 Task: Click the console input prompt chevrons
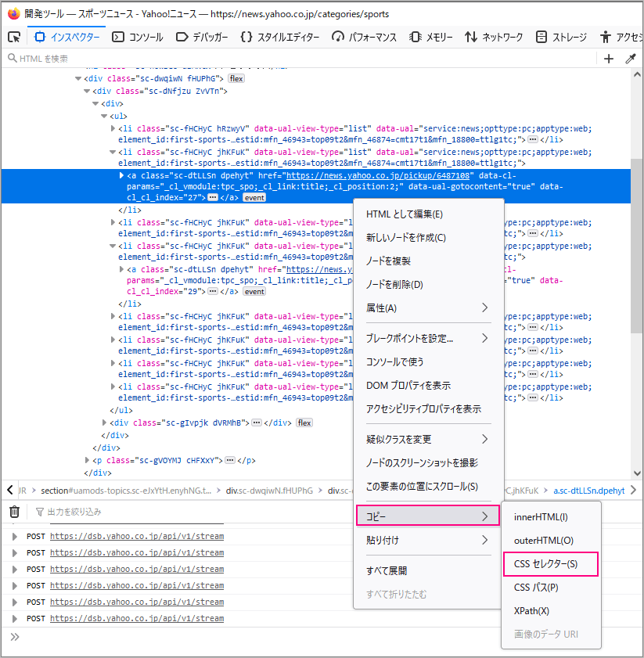(x=15, y=637)
